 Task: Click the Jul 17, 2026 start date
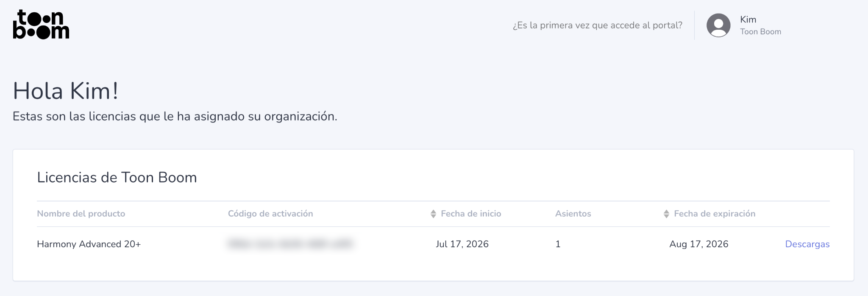(462, 244)
